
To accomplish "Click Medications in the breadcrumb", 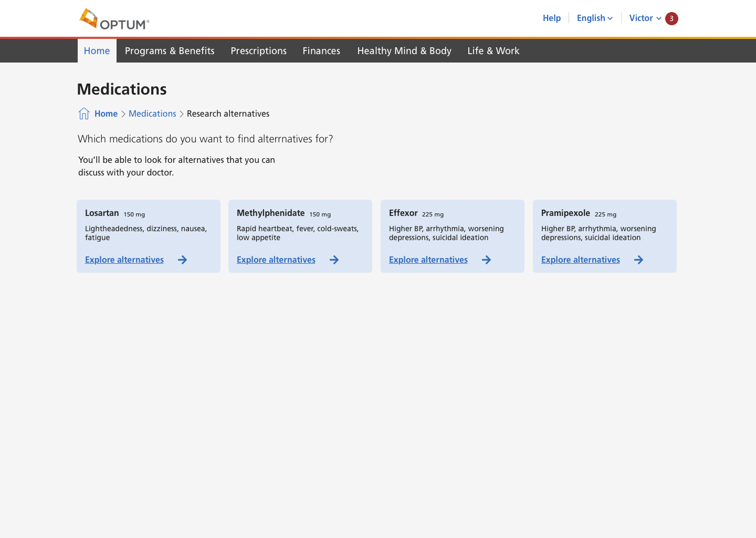I will pyautogui.click(x=152, y=113).
